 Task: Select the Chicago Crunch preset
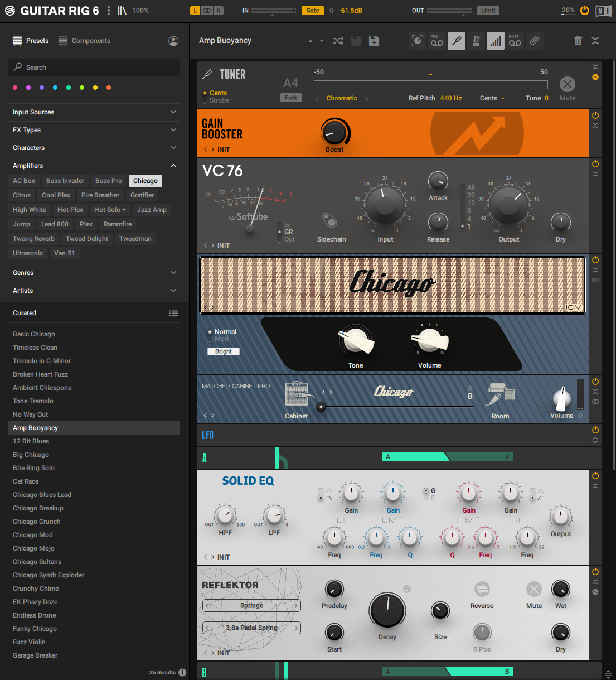click(x=37, y=522)
